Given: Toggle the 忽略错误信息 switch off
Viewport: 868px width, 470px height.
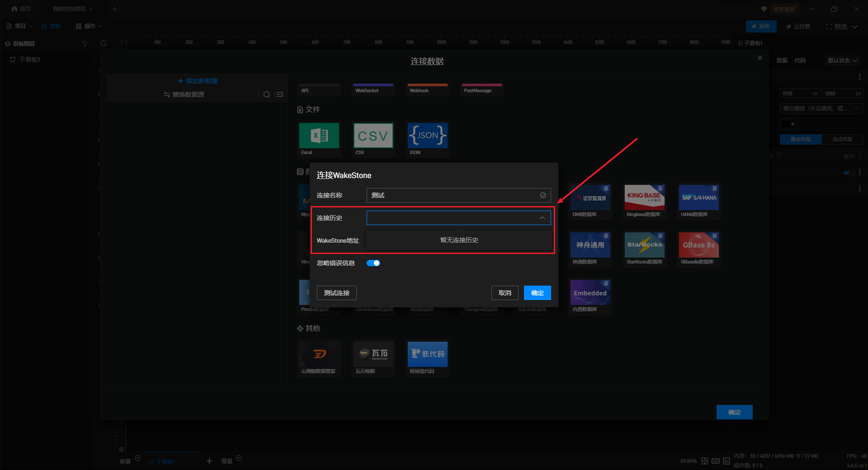Looking at the screenshot, I should (x=373, y=263).
